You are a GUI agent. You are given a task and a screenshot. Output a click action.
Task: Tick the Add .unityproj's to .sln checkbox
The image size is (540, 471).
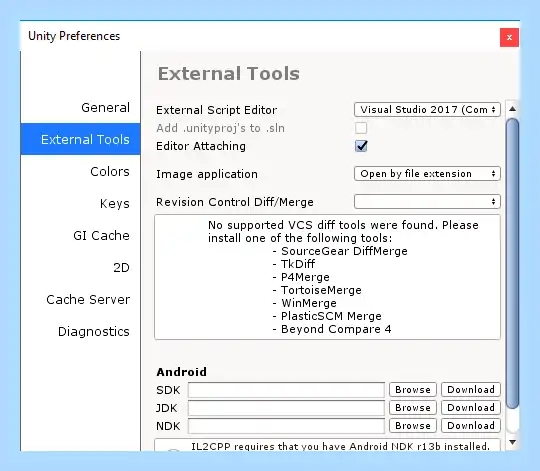[x=361, y=128]
